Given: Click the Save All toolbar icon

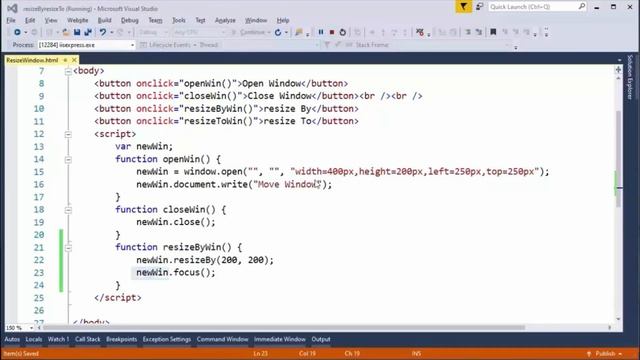Looking at the screenshot, I should tap(88, 32).
